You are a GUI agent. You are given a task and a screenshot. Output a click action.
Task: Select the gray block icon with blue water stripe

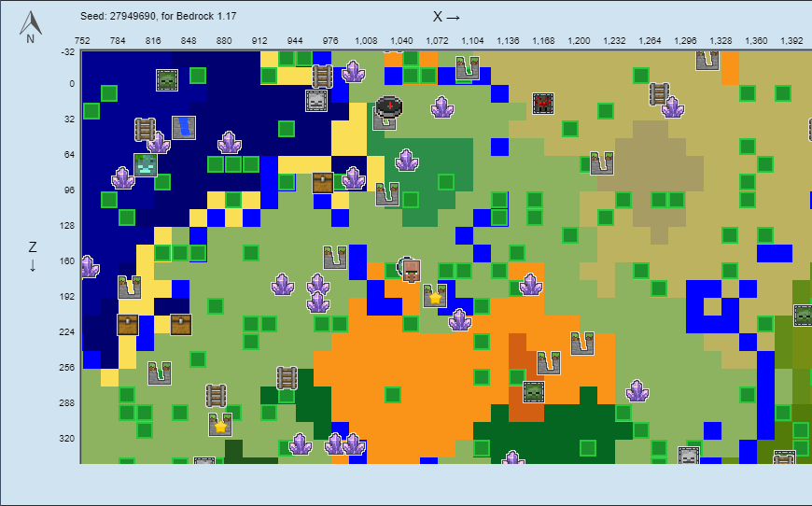pyautogui.click(x=184, y=128)
